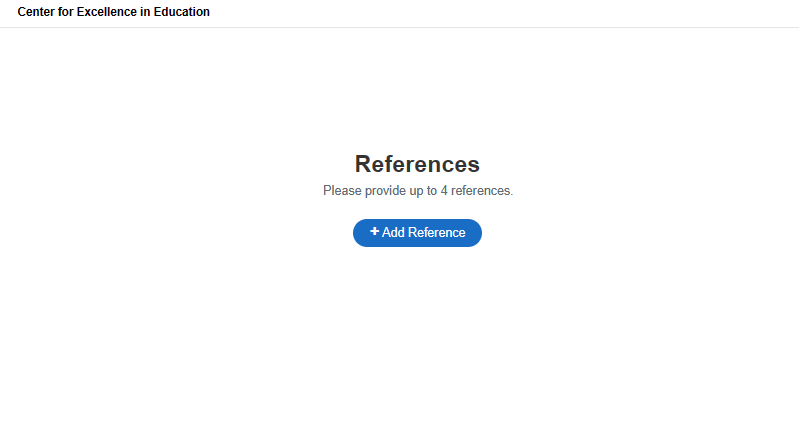This screenshot has height=429, width=799.
Task: Click the blue pill-shaped button's left edge
Action: pos(356,233)
